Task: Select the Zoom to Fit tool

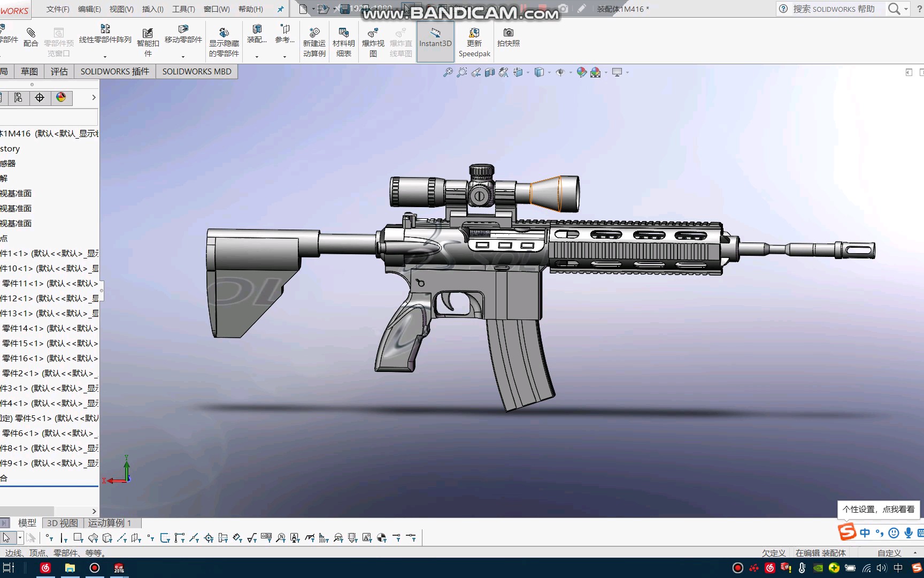Action: point(448,72)
